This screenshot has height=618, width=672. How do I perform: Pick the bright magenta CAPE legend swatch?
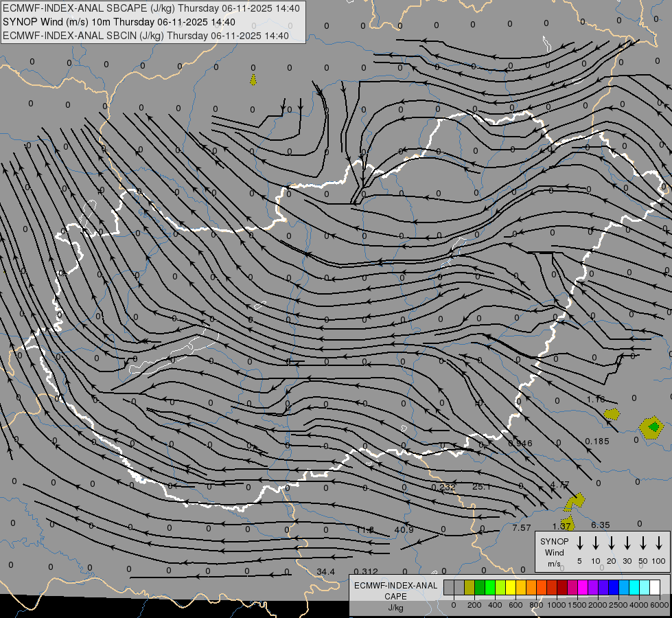[583, 587]
